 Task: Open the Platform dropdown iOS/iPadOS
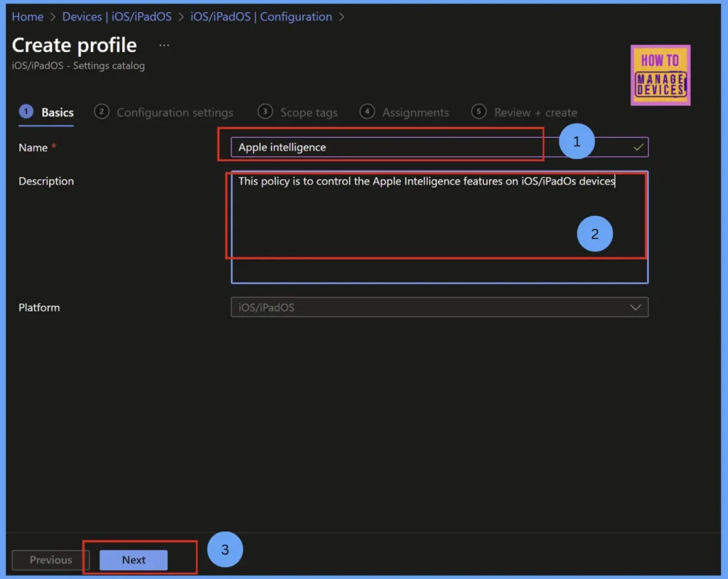tap(439, 307)
